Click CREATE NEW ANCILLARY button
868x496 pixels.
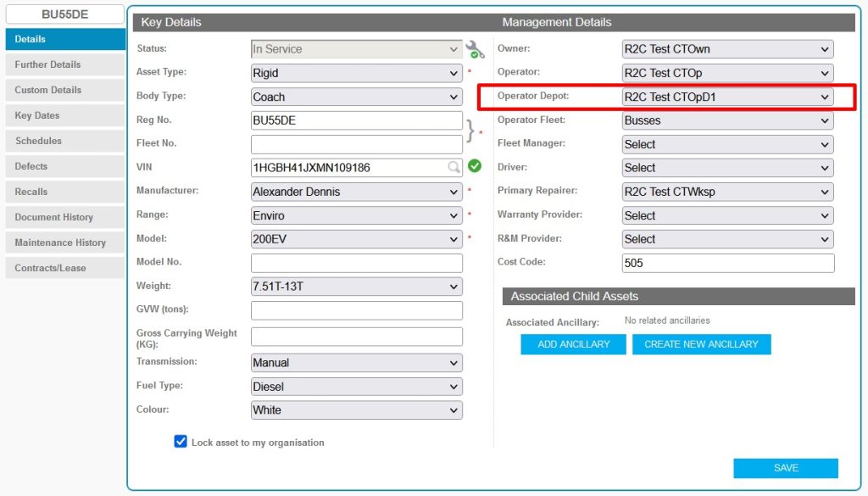[701, 344]
